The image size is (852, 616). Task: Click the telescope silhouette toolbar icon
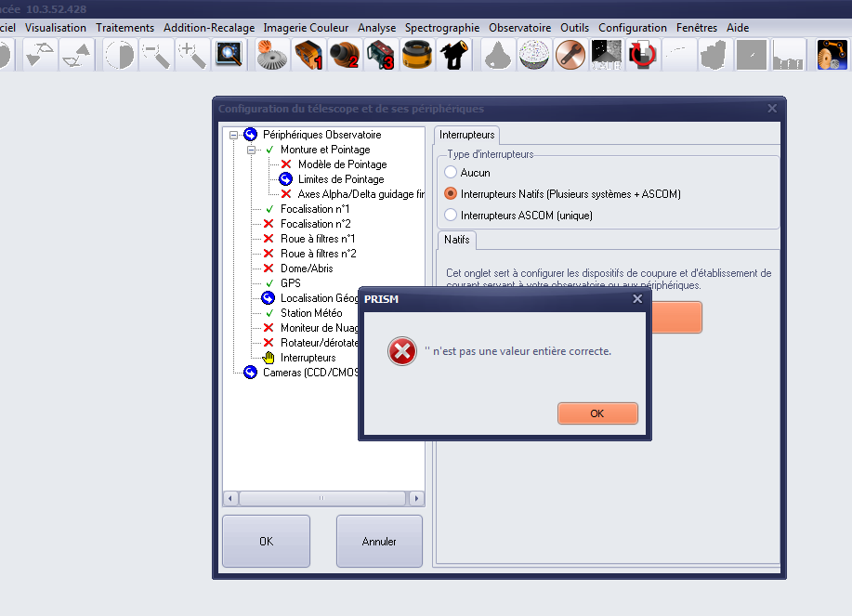452,56
